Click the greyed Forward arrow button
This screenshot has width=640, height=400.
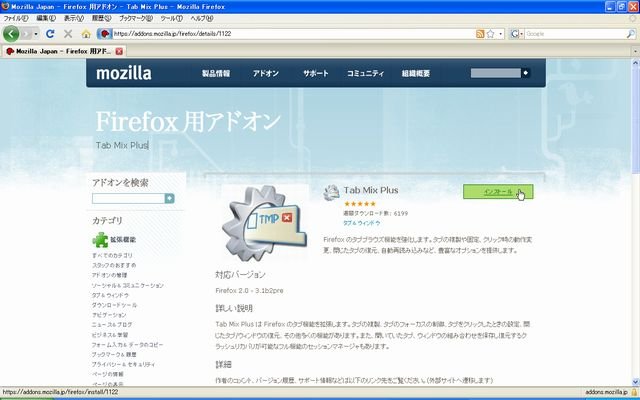(x=26, y=34)
